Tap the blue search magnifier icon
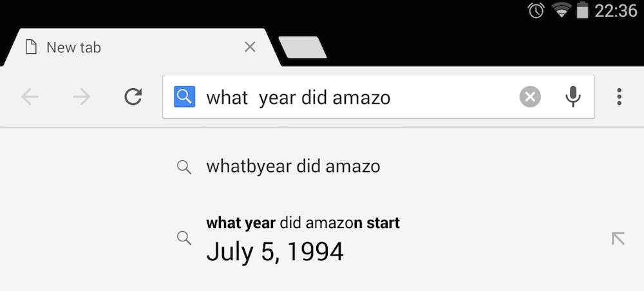Image resolution: width=644 pixels, height=291 pixels. coord(184,97)
